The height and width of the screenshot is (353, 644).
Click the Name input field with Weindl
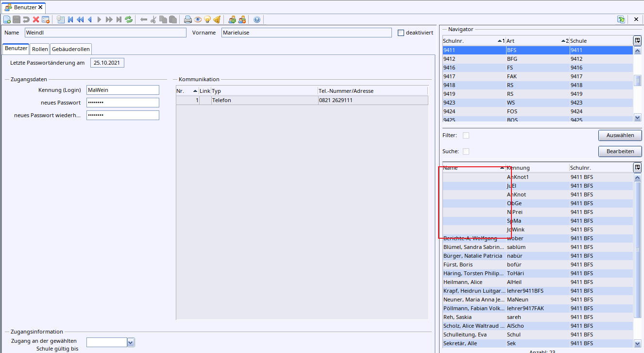click(x=105, y=33)
